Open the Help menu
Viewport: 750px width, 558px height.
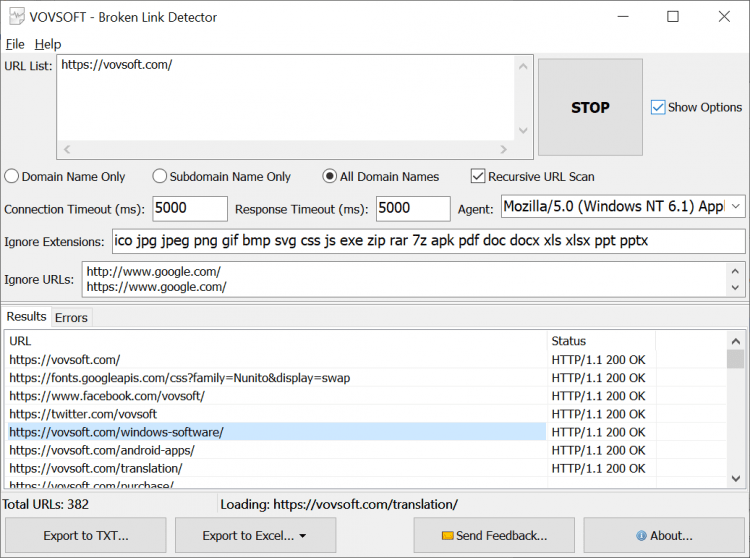tap(48, 44)
